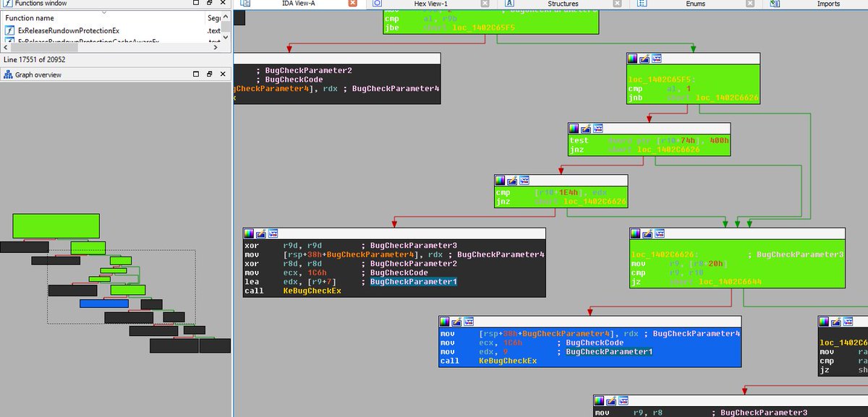
Task: Click right arrow of functions horizontal scrollbar
Action: (x=217, y=48)
